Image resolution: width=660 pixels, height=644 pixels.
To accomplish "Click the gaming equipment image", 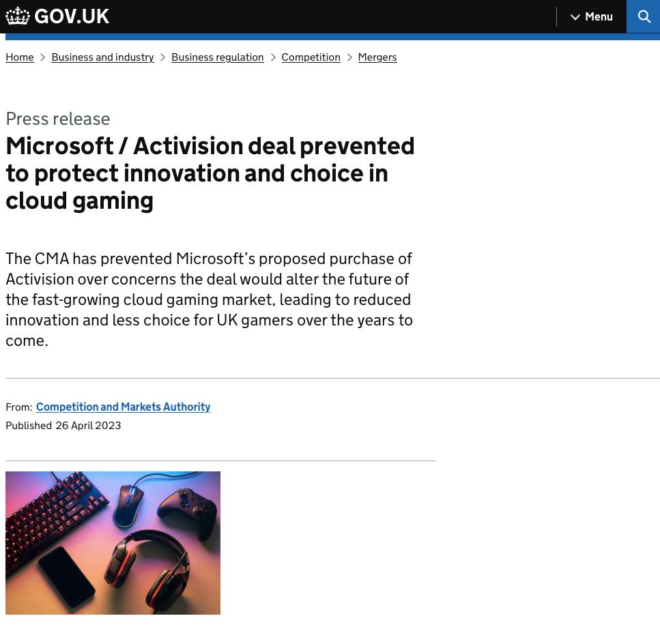I will point(113,542).
